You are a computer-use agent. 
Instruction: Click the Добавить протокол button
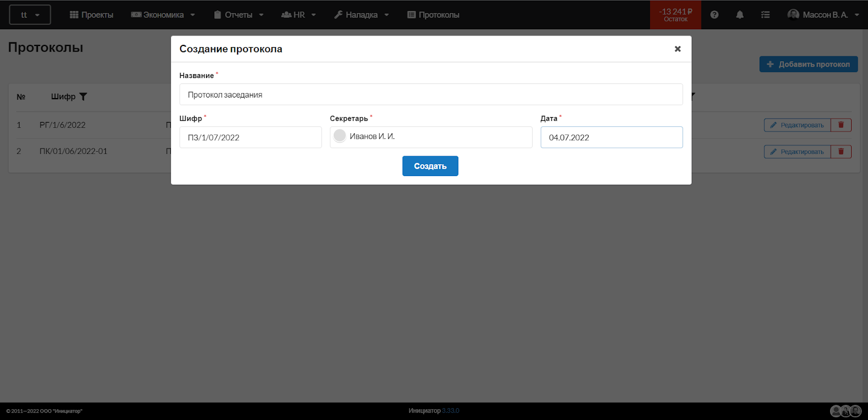point(808,64)
